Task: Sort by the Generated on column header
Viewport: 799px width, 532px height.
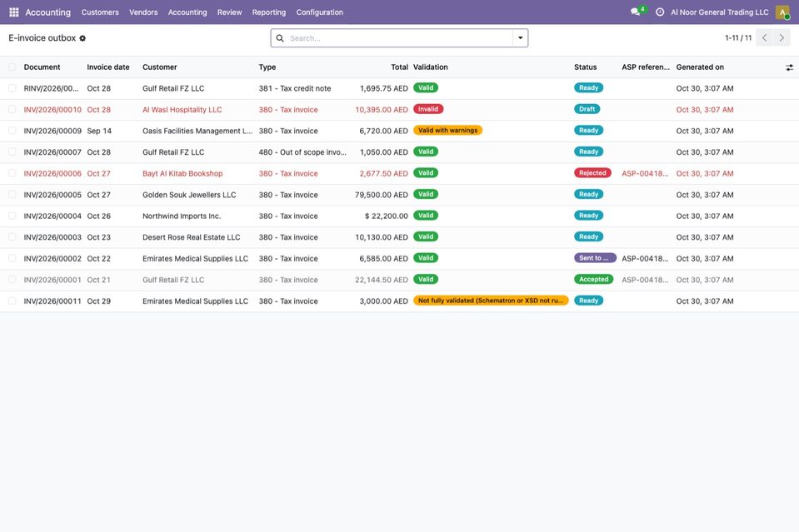Action: coord(700,67)
